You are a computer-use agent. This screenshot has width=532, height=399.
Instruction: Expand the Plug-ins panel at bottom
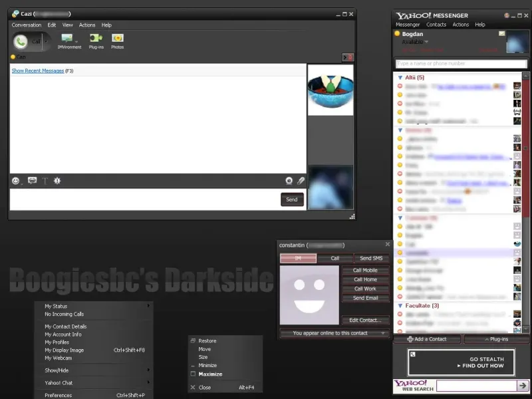(x=496, y=339)
